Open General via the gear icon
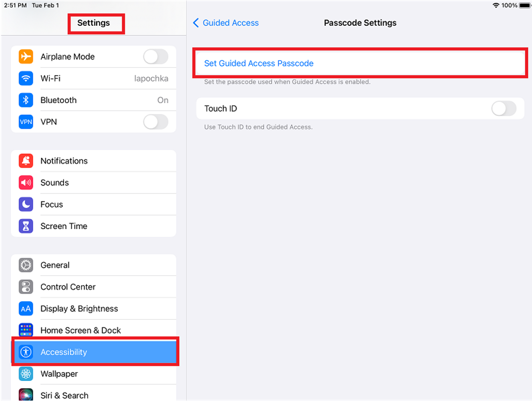This screenshot has height=403, width=532. (26, 265)
